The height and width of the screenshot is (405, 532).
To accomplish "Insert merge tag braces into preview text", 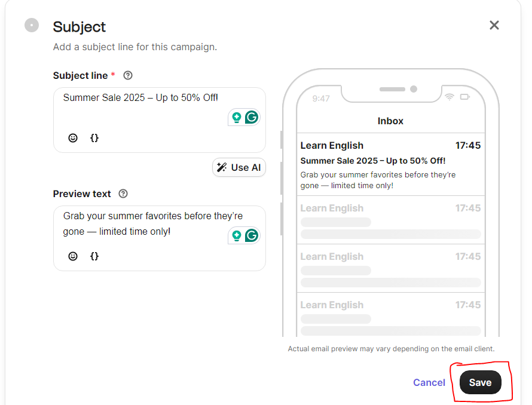I will [94, 256].
